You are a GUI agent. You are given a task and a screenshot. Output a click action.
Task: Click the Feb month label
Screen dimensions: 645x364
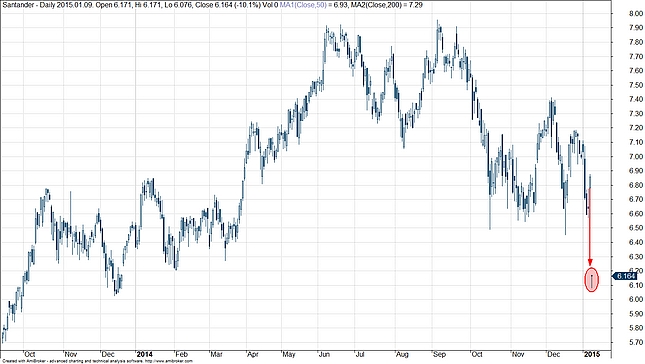(x=181, y=354)
